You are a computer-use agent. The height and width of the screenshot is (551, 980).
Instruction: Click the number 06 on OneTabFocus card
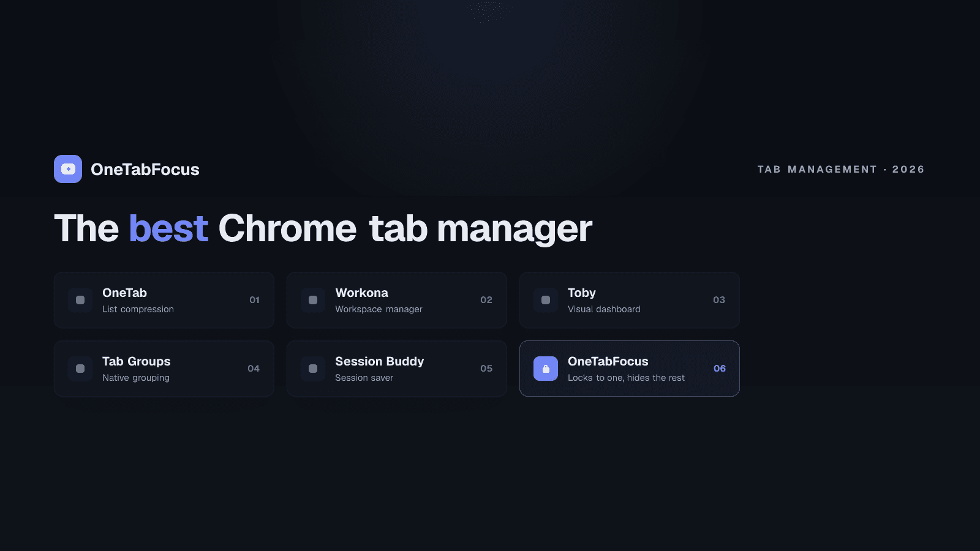pos(720,369)
